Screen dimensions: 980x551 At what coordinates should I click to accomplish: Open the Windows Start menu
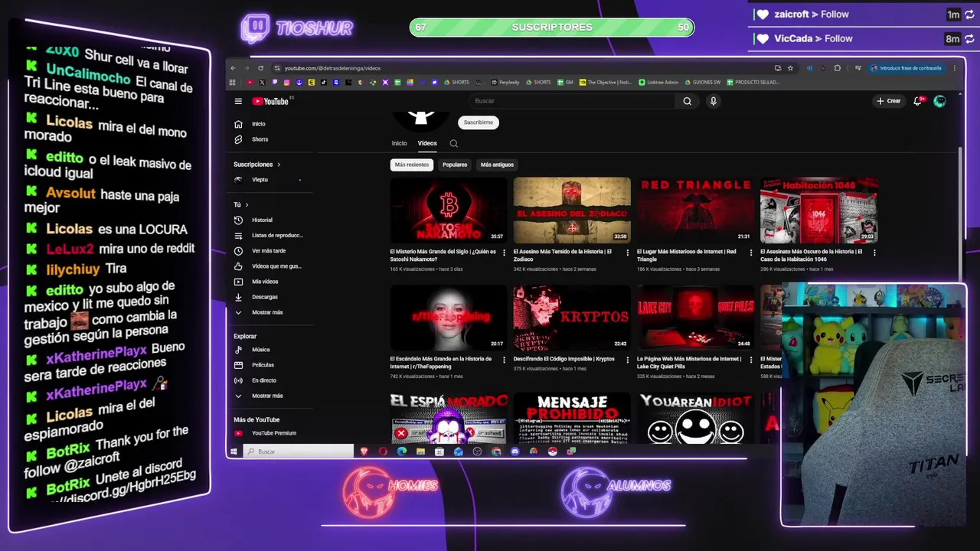(x=234, y=452)
